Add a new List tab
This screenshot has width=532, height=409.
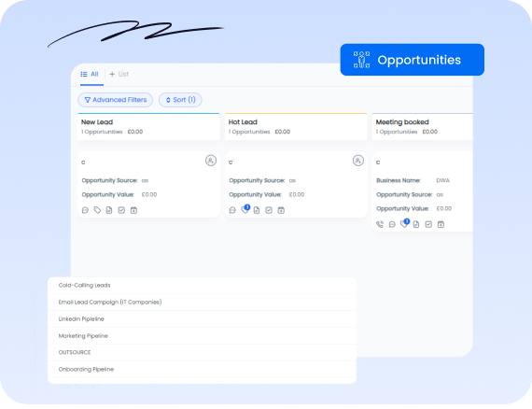point(119,75)
